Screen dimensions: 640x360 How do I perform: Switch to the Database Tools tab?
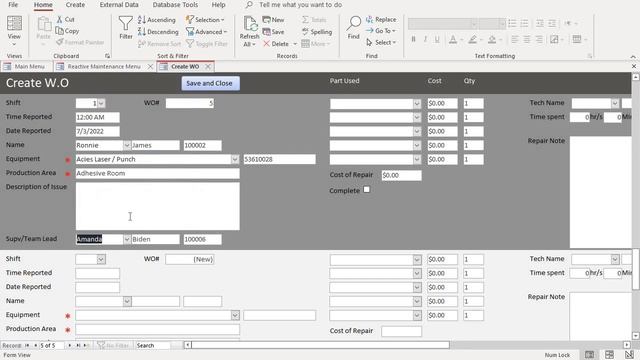175,5
